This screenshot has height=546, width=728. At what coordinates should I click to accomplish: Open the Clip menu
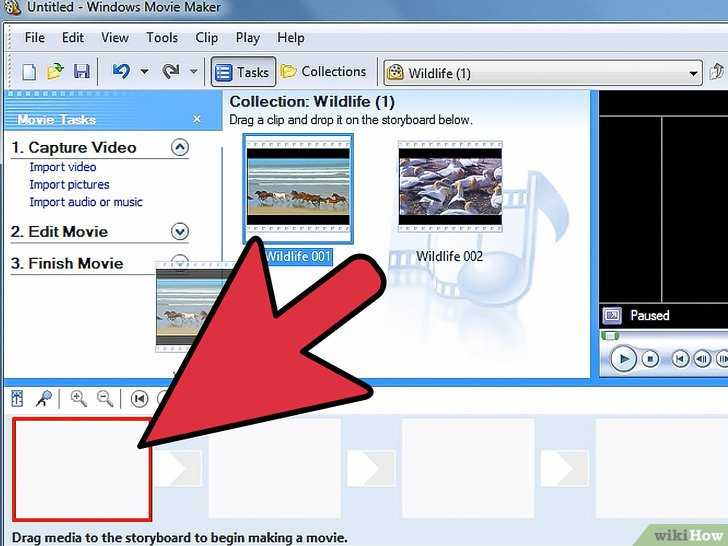pyautogui.click(x=207, y=38)
